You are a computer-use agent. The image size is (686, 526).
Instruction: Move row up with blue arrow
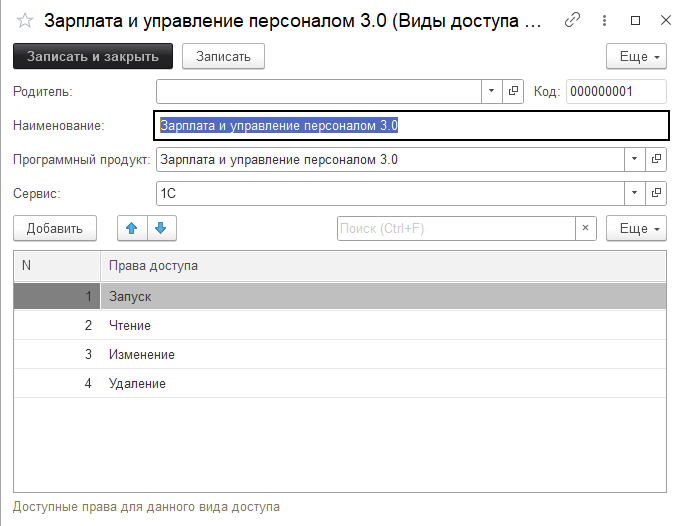[132, 228]
